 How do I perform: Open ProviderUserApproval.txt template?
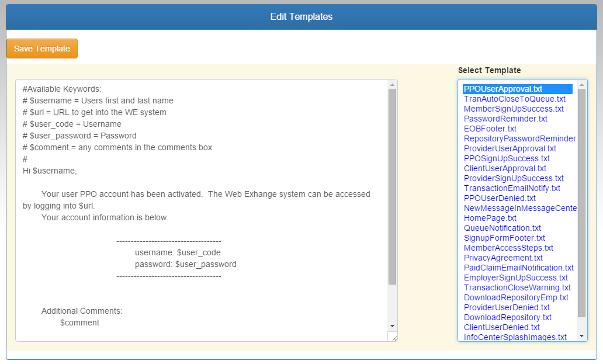point(510,148)
